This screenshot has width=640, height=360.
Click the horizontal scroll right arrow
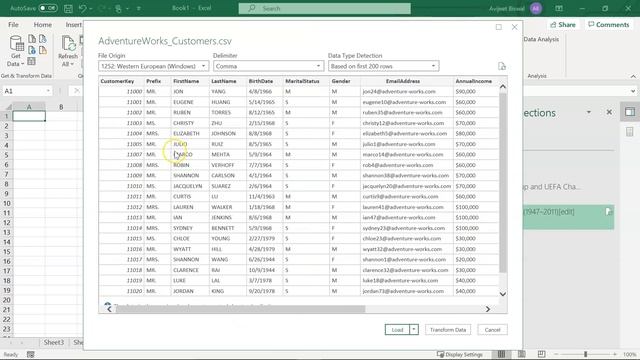click(x=487, y=309)
